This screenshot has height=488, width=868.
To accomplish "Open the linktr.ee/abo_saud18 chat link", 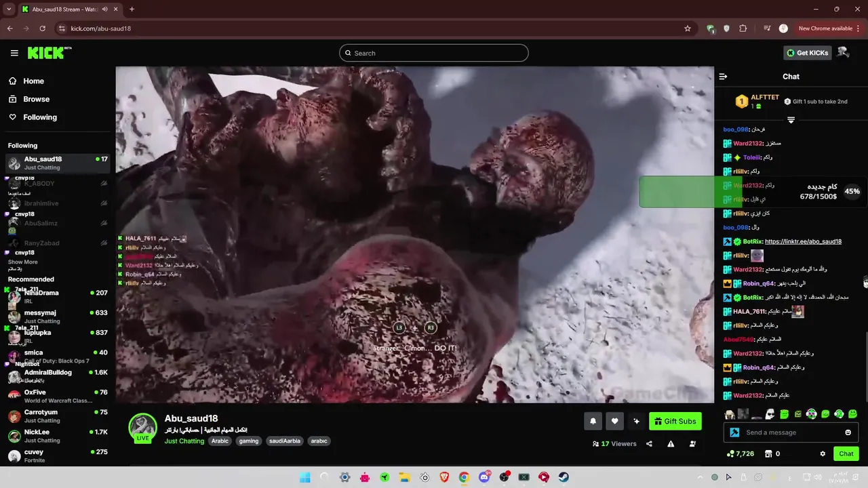I will tap(803, 241).
